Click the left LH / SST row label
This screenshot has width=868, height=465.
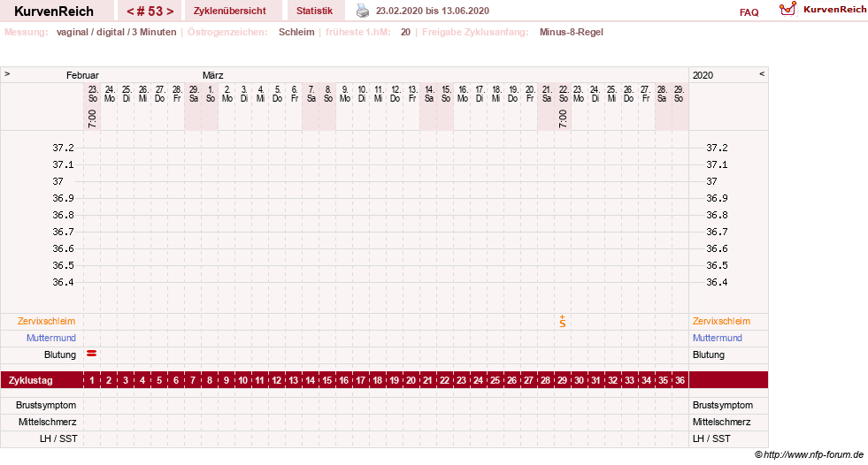(58, 439)
